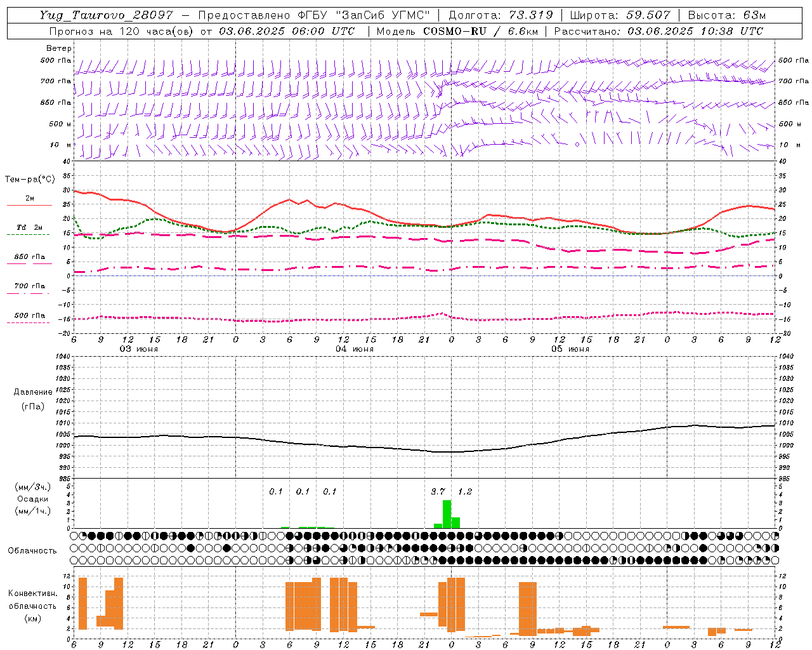This screenshot has width=812, height=650.
Task: Click the '700 гПа' temperature legend entry
Action: coord(29,286)
